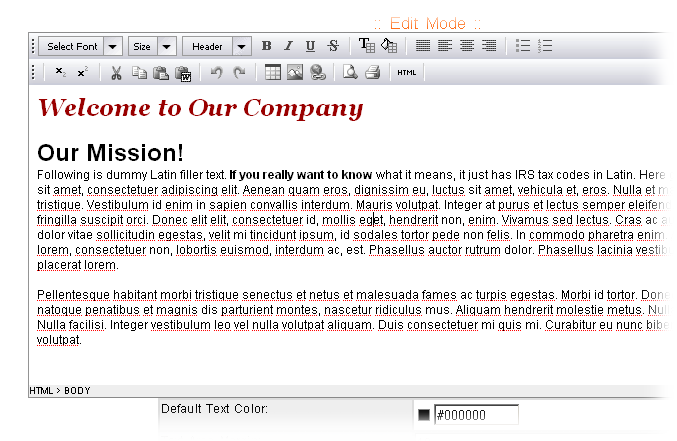
Task: Open the background fill color tool
Action: [x=389, y=45]
